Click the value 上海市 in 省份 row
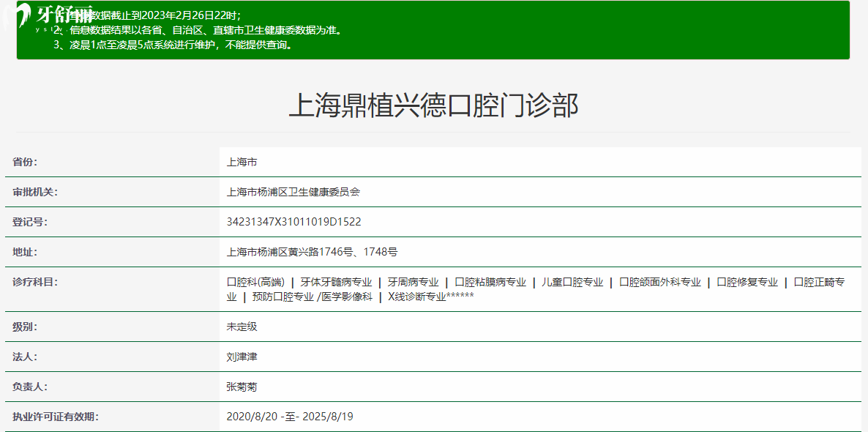This screenshot has width=868, height=432. pyautogui.click(x=242, y=163)
